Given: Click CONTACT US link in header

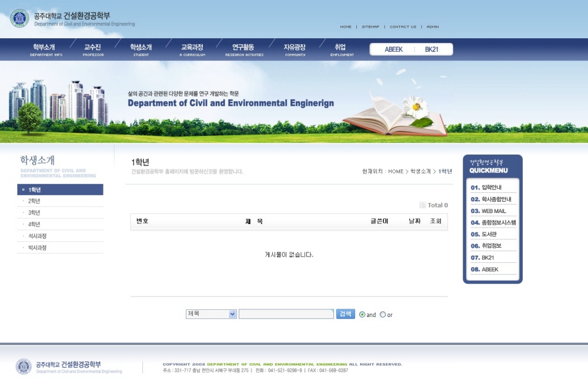Looking at the screenshot, I should tap(403, 27).
